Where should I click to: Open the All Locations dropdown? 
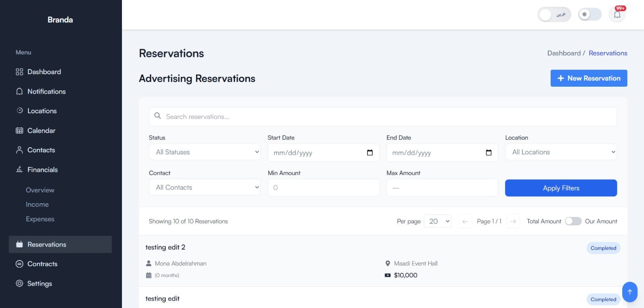[x=561, y=152]
